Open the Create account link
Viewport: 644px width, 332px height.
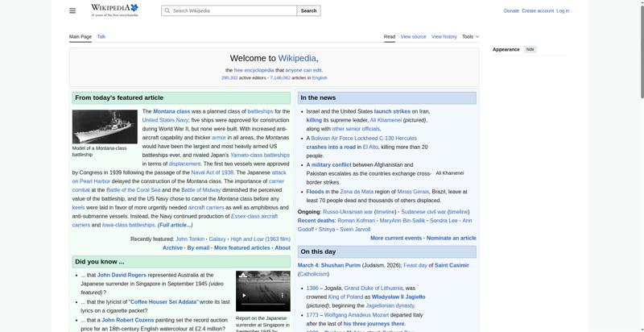point(538,10)
